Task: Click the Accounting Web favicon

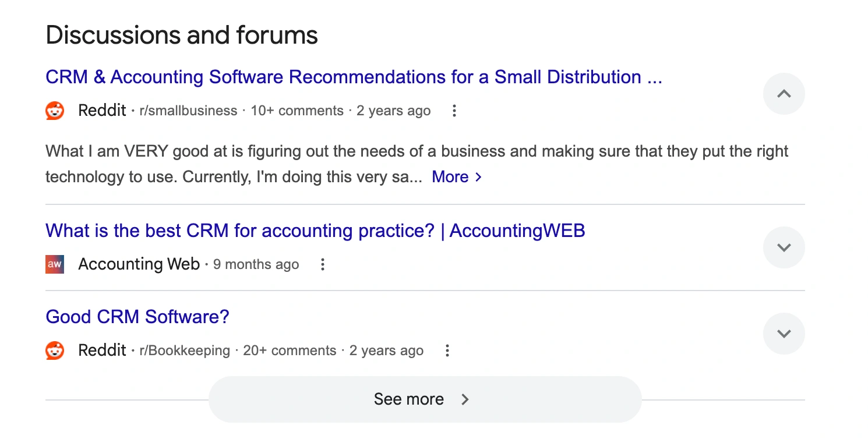Action: (54, 264)
